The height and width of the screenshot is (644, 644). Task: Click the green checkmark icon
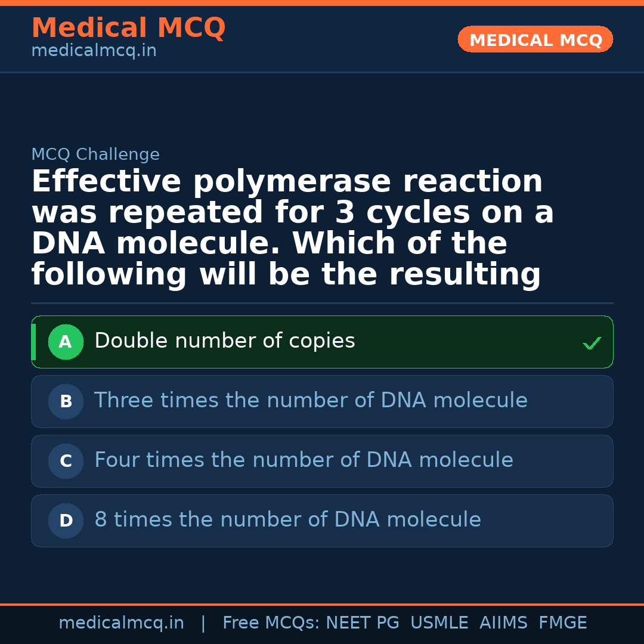click(592, 343)
